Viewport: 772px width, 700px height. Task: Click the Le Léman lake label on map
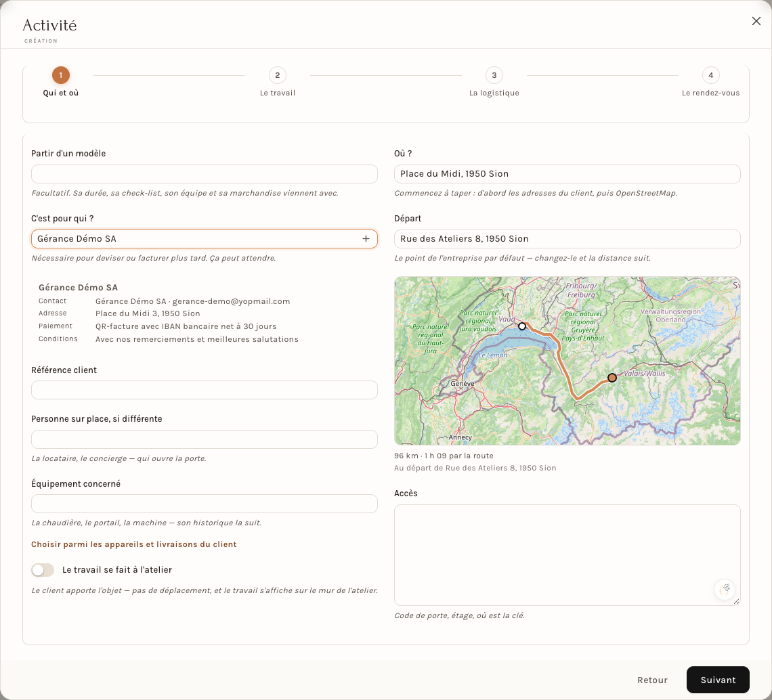click(493, 355)
